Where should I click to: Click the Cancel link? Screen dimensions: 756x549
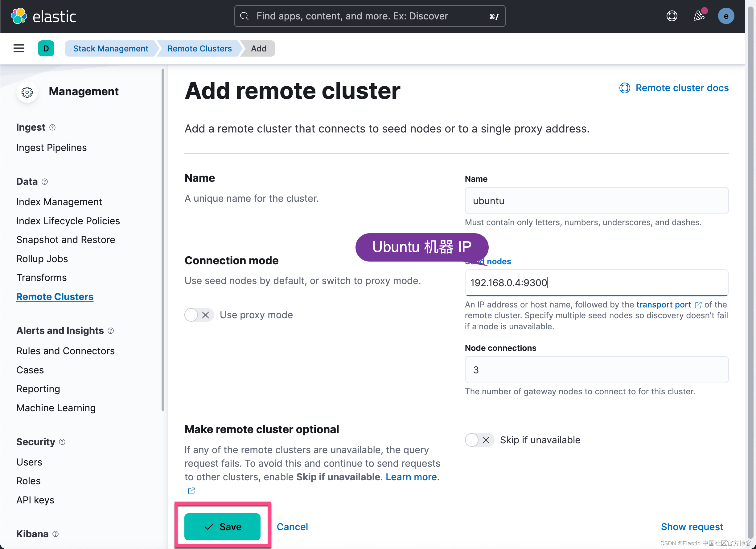[292, 527]
